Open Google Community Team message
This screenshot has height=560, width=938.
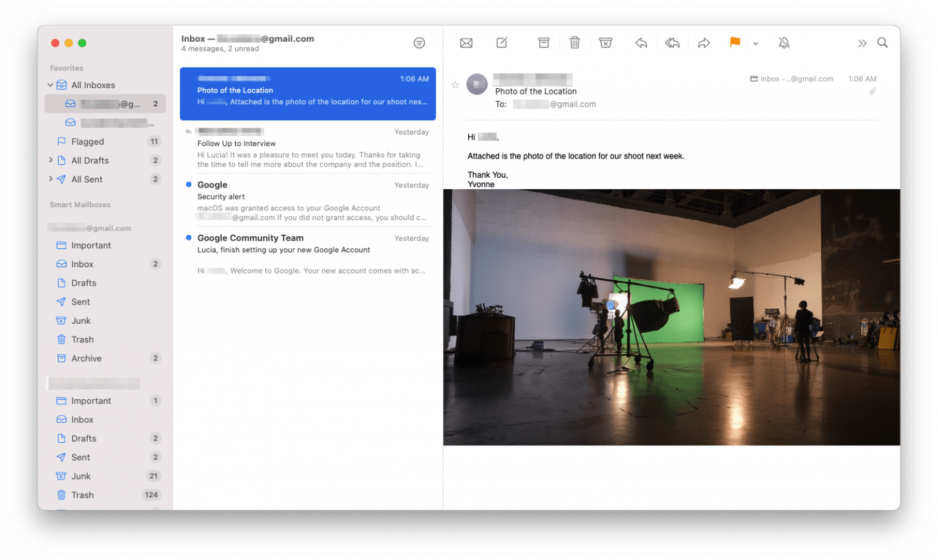coord(308,254)
